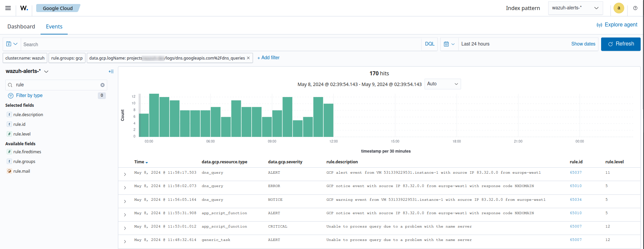644x249 pixels.
Task: Open the hamburger navigation menu
Action: pos(8,8)
